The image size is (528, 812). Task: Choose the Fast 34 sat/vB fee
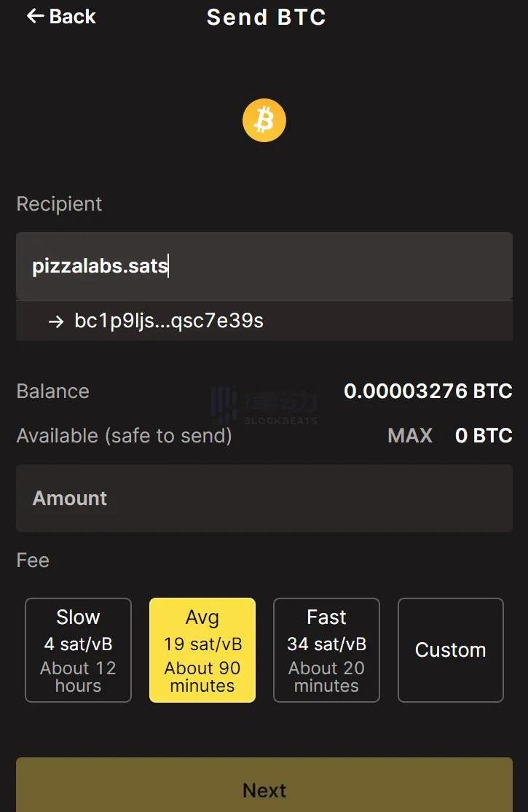click(326, 650)
